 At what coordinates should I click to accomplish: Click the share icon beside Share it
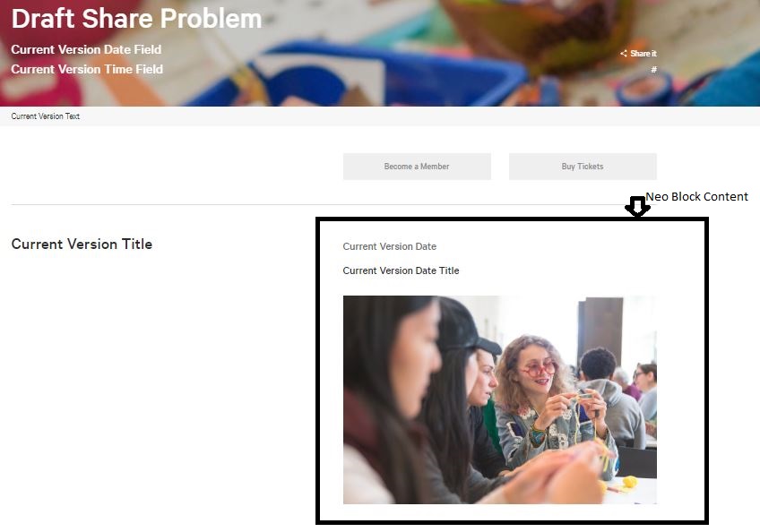pos(623,54)
